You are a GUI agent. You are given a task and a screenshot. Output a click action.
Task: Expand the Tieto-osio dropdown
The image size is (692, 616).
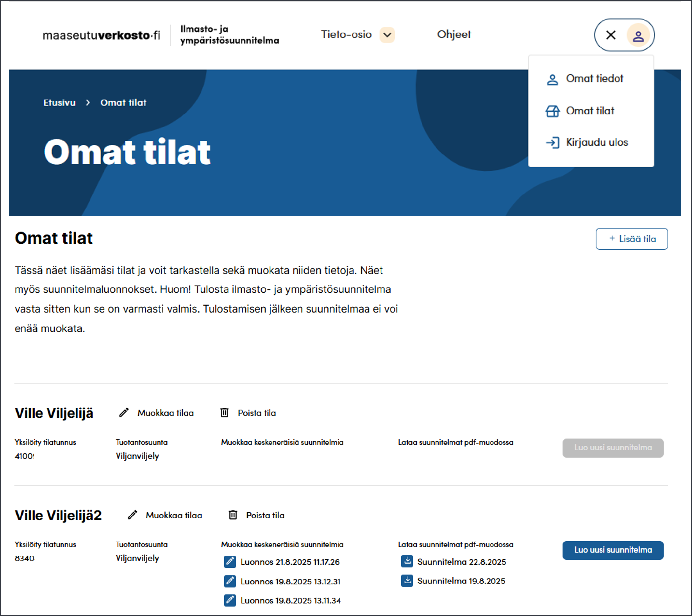tap(346, 34)
